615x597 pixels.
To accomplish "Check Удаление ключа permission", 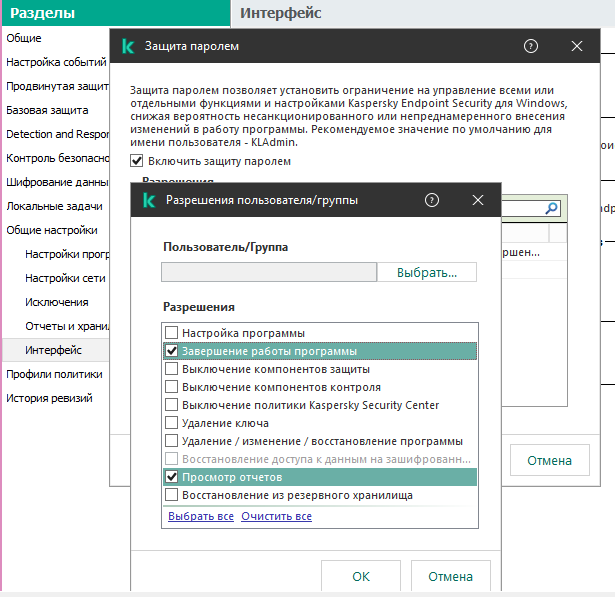I will (171, 423).
